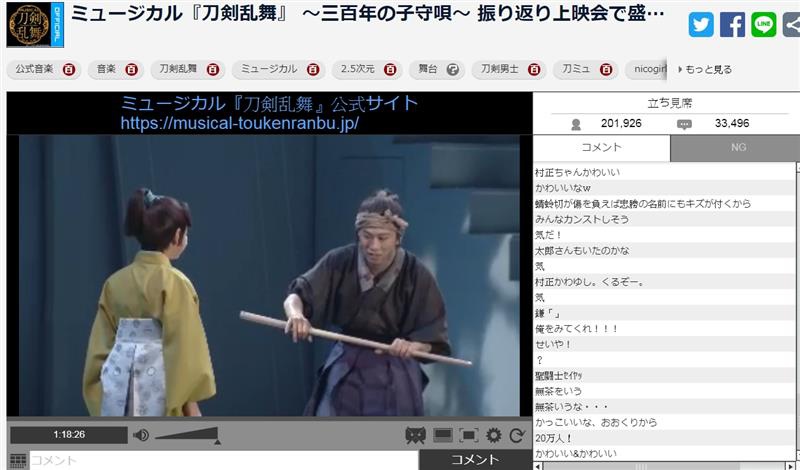This screenshot has height=470, width=800.
Task: Select the 立ち見席 seat label
Action: point(669,103)
